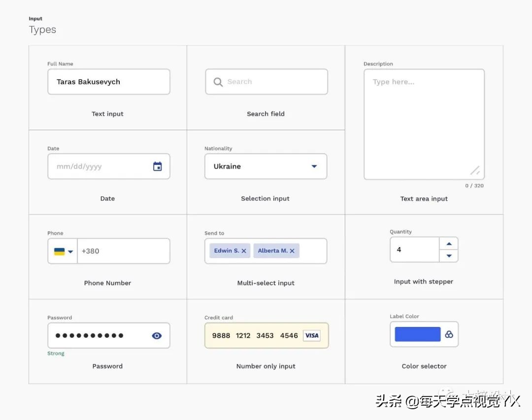Click the 0 / 320 character counter
This screenshot has width=532, height=420.
(474, 186)
